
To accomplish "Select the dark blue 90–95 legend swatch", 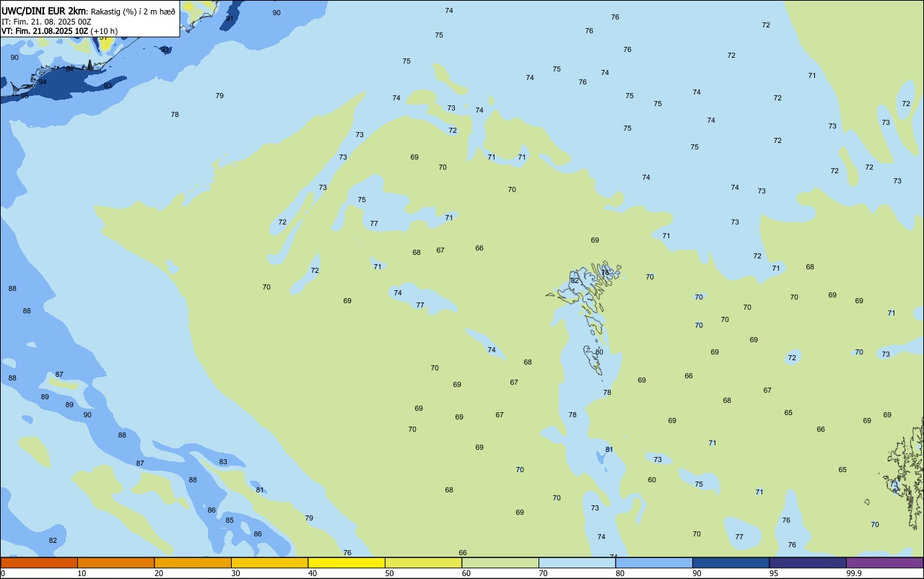I will coord(731,562).
